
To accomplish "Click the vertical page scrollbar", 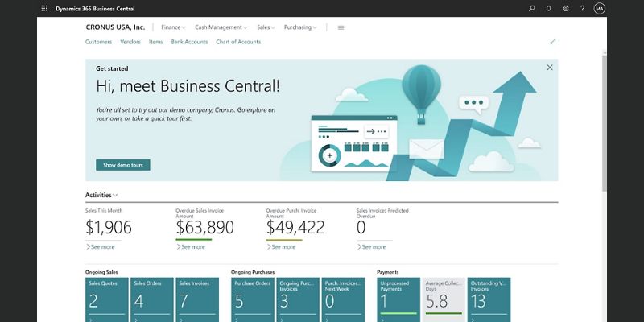I will click(605, 123).
